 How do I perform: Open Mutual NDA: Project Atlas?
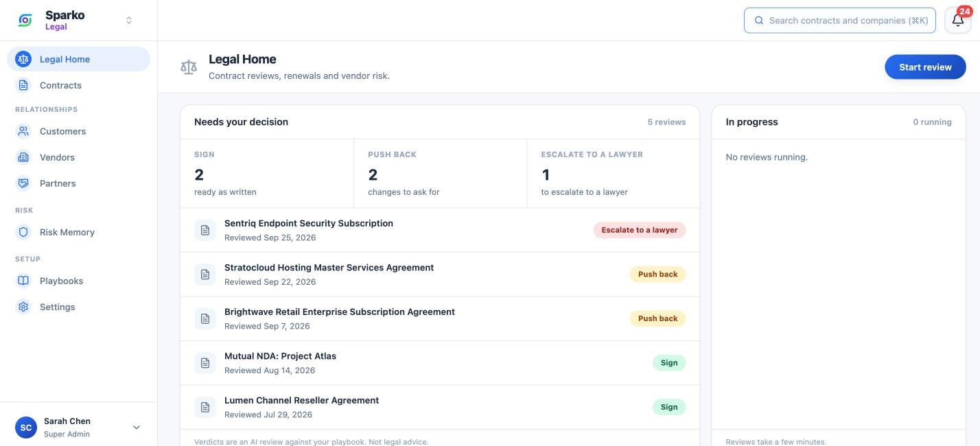(x=440, y=363)
